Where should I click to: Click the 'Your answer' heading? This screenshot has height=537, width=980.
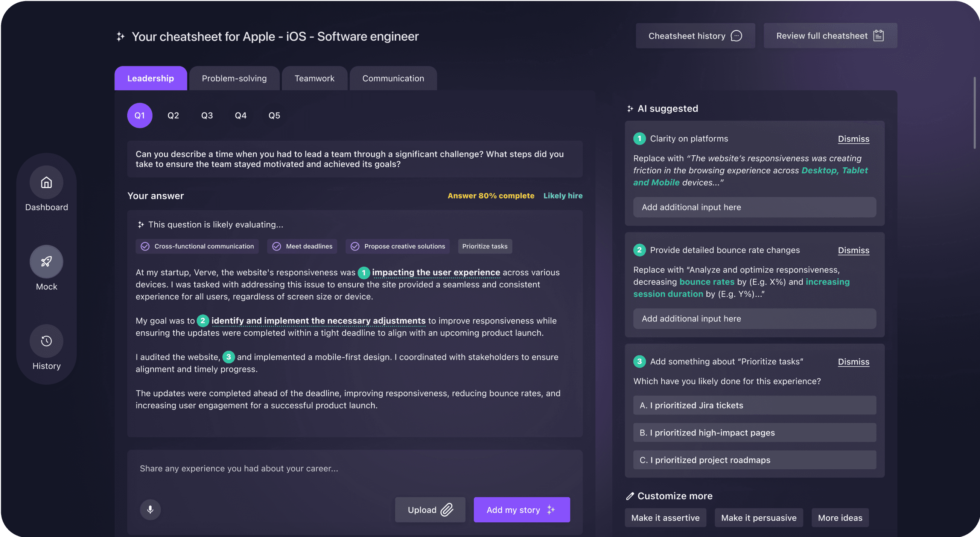point(155,196)
